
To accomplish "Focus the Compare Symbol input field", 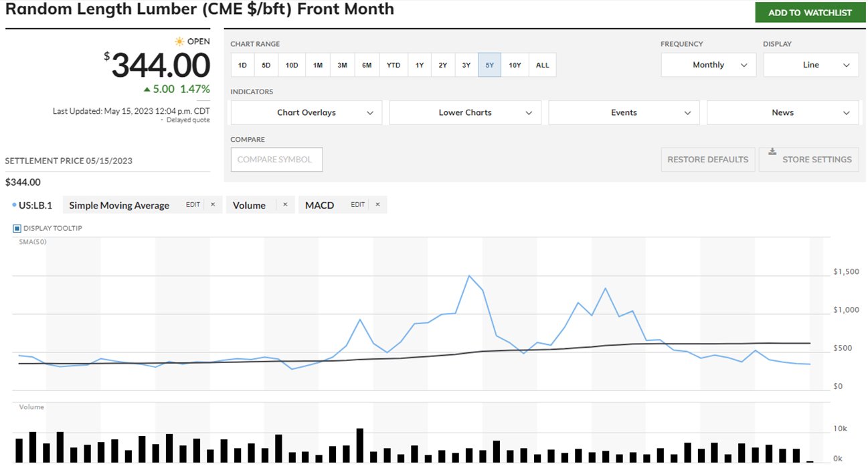I will click(x=276, y=159).
